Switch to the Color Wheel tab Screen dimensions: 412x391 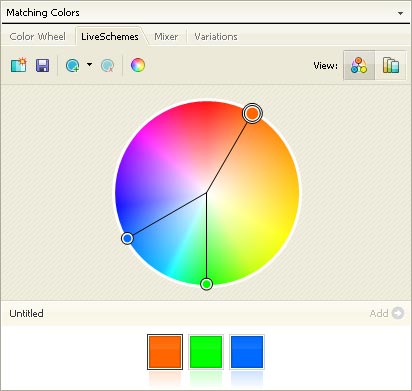point(37,36)
